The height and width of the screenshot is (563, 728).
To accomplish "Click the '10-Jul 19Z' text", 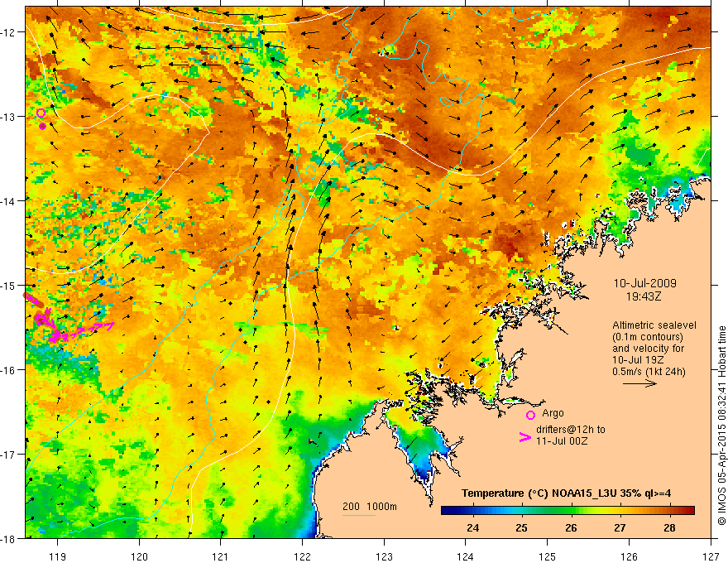I will tap(638, 359).
